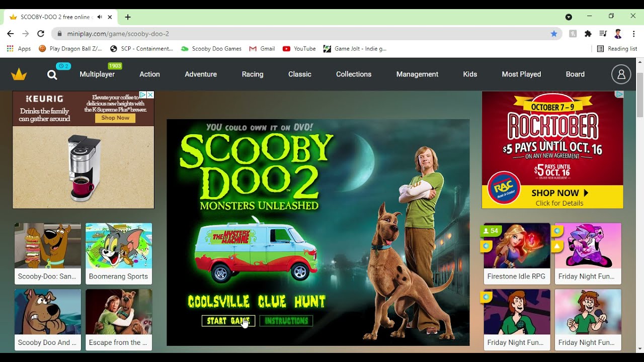The image size is (644, 362).
Task: Click INSTRUCTIONS button in game
Action: 286,321
